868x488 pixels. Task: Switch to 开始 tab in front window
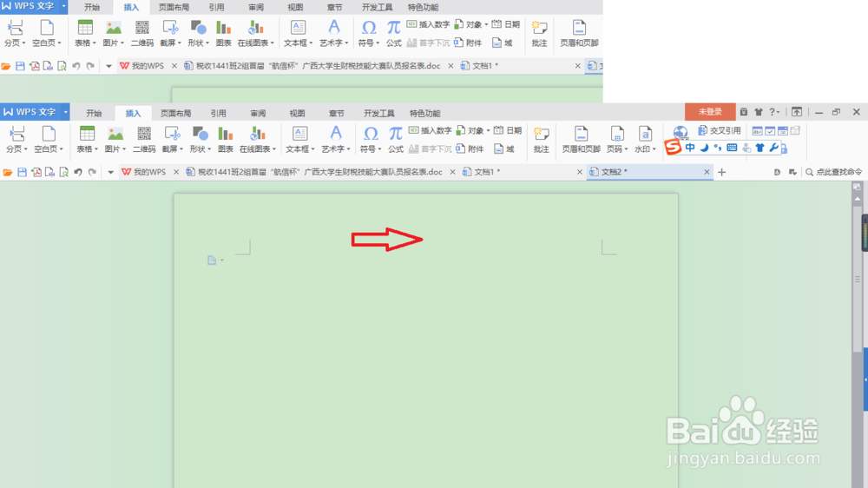tap(94, 113)
